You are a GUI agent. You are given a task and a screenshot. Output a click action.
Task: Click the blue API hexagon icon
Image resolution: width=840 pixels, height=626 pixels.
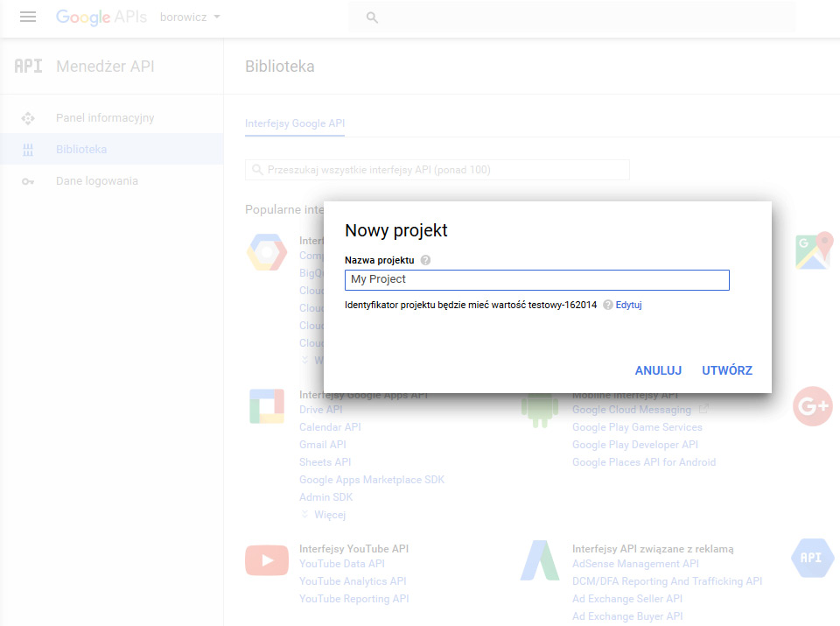812,558
